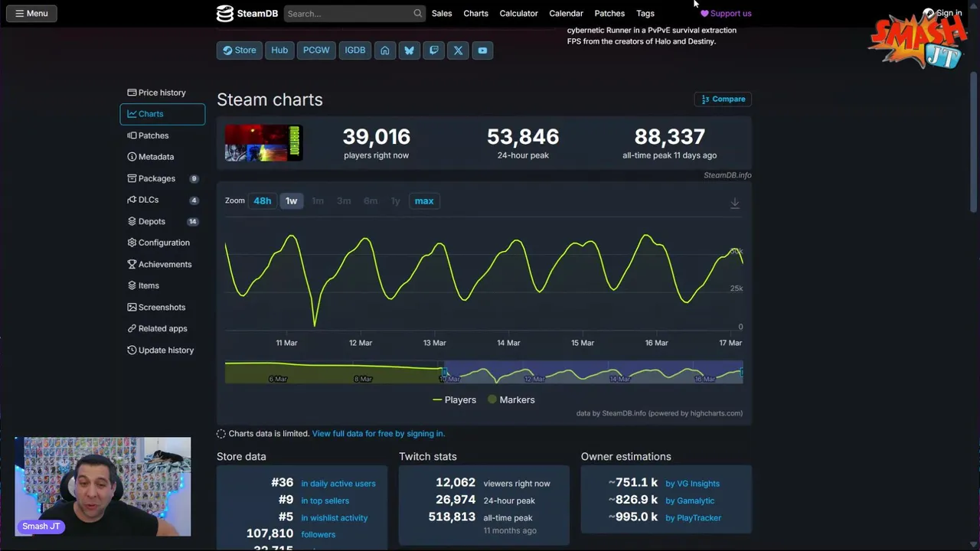Open the Patches sidebar item
Image resolution: width=980 pixels, height=551 pixels.
[162, 135]
